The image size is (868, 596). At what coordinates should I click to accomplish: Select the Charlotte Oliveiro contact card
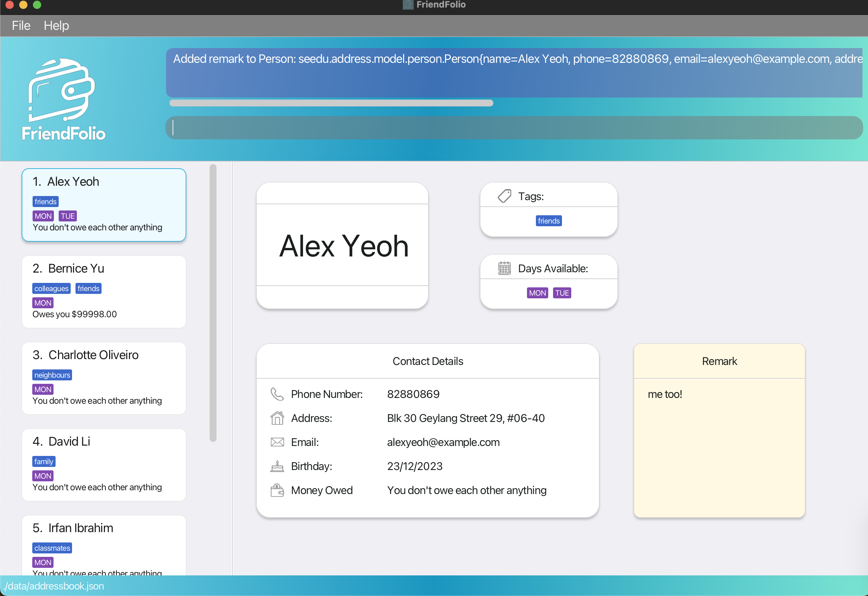[x=104, y=378]
